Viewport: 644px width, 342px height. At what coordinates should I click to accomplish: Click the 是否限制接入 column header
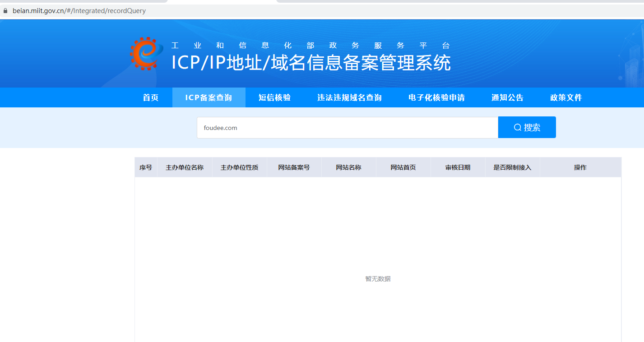[x=512, y=167]
